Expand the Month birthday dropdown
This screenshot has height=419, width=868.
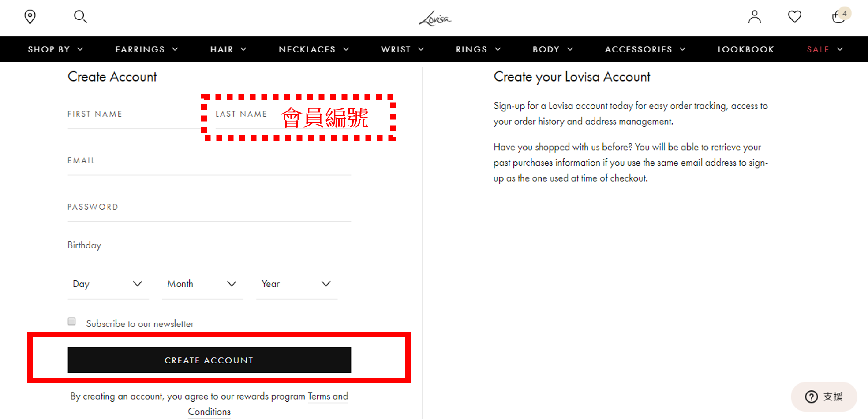(x=202, y=284)
